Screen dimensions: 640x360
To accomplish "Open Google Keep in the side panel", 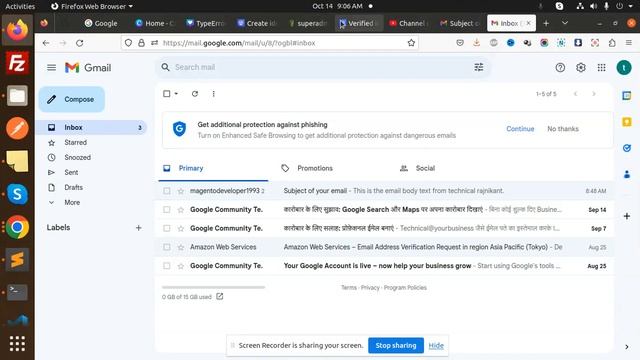I will 627,122.
